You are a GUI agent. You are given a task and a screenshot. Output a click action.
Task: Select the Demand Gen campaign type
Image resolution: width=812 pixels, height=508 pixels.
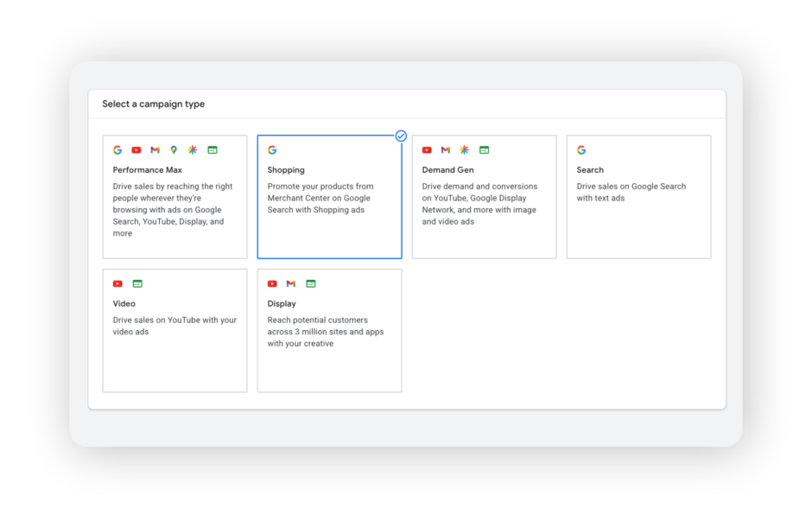point(485,197)
